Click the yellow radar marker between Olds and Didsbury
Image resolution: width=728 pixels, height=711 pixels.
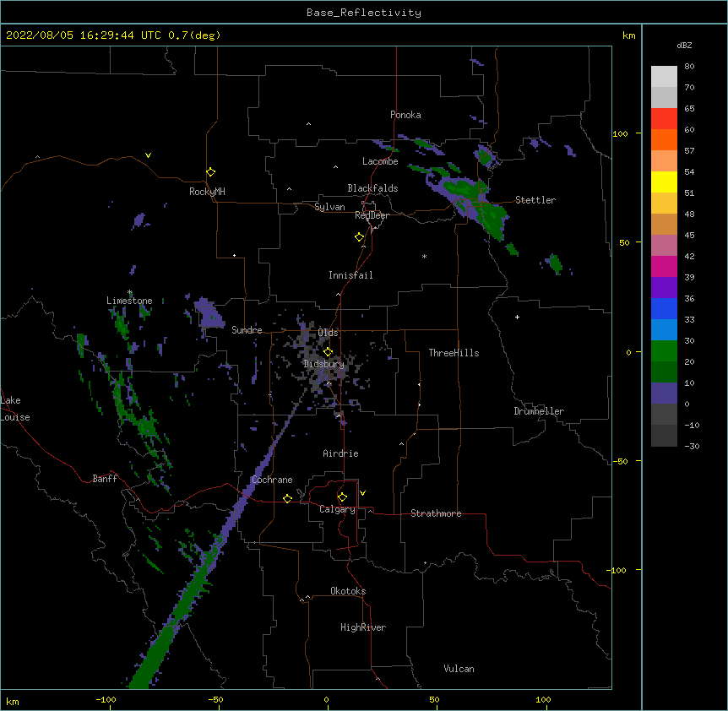[x=328, y=351]
